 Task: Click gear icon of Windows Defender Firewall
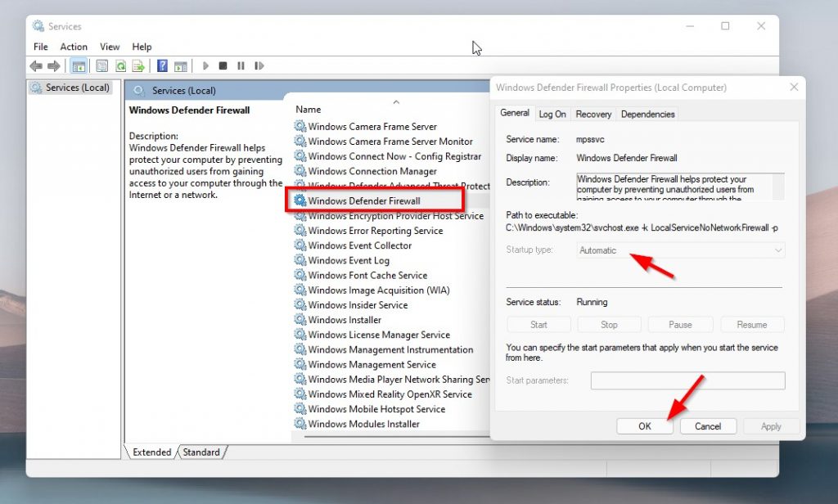[300, 200]
